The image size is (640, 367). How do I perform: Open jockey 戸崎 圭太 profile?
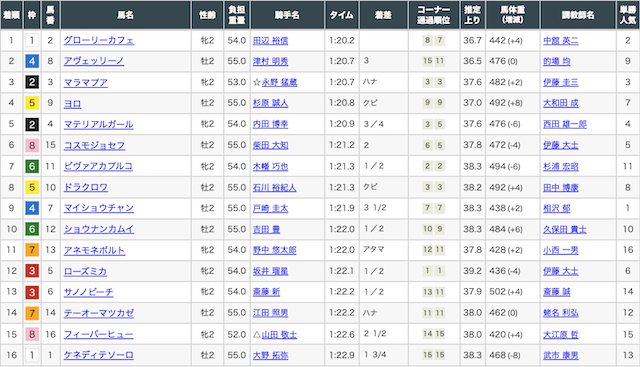pos(270,208)
